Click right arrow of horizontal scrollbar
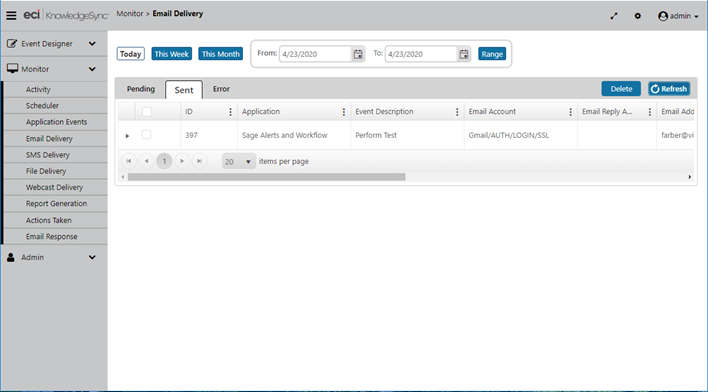 coord(689,177)
